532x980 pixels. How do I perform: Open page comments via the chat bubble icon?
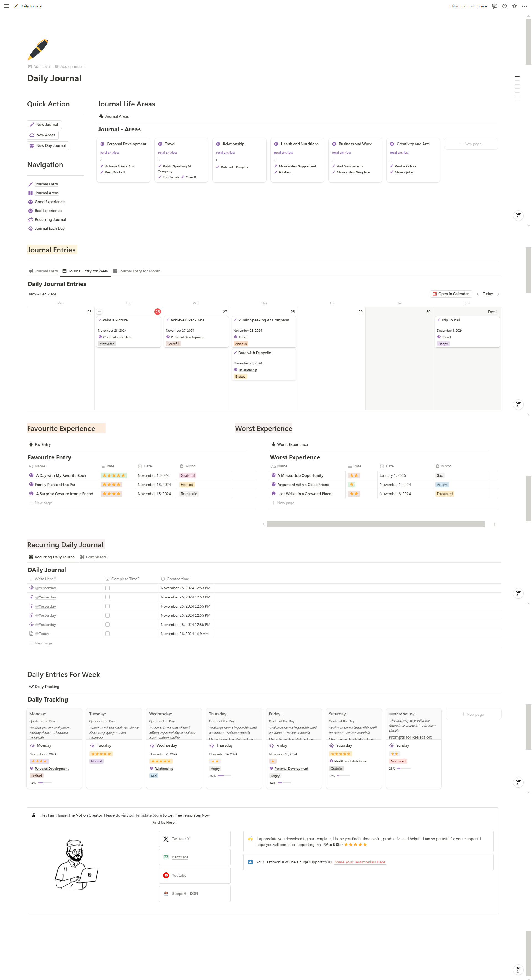click(494, 6)
